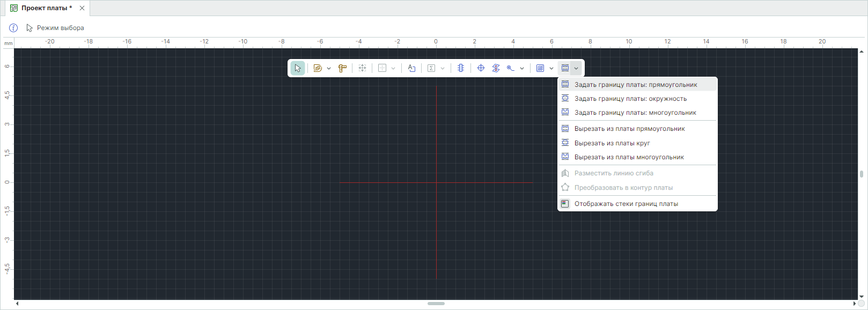Select the arrow selection tool

click(x=298, y=68)
